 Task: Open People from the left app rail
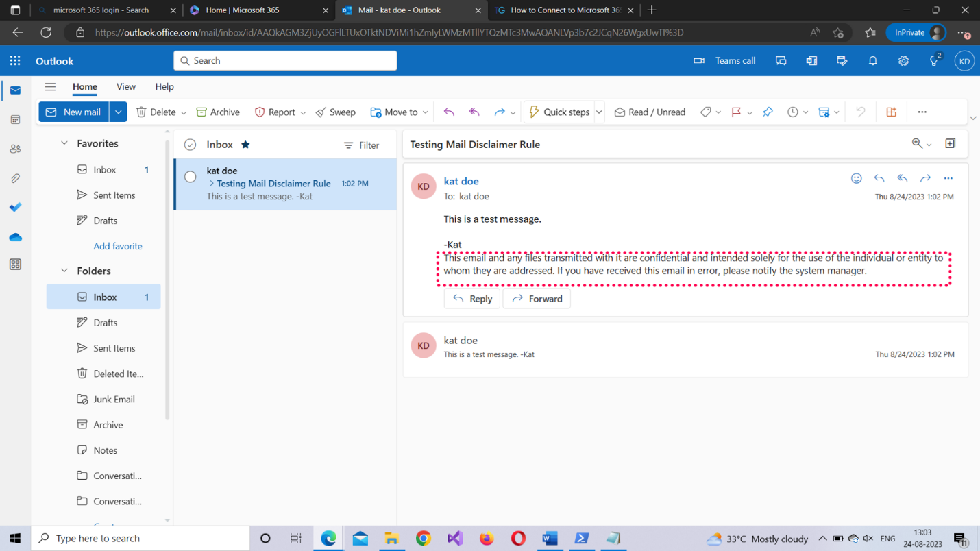15,149
